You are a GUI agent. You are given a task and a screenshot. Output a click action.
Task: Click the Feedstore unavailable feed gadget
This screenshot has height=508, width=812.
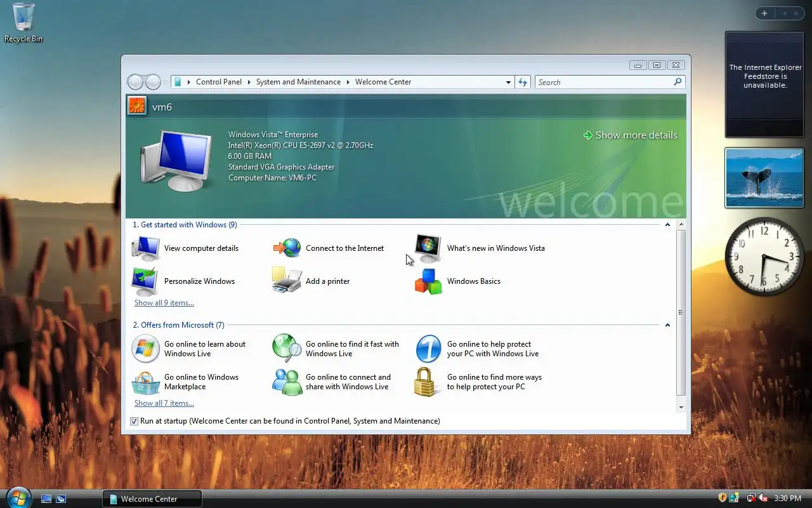764,84
